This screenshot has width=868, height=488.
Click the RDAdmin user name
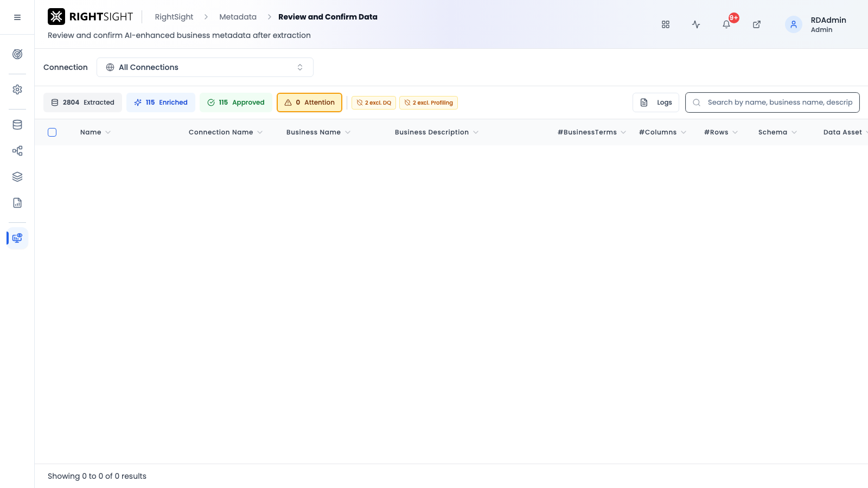828,20
